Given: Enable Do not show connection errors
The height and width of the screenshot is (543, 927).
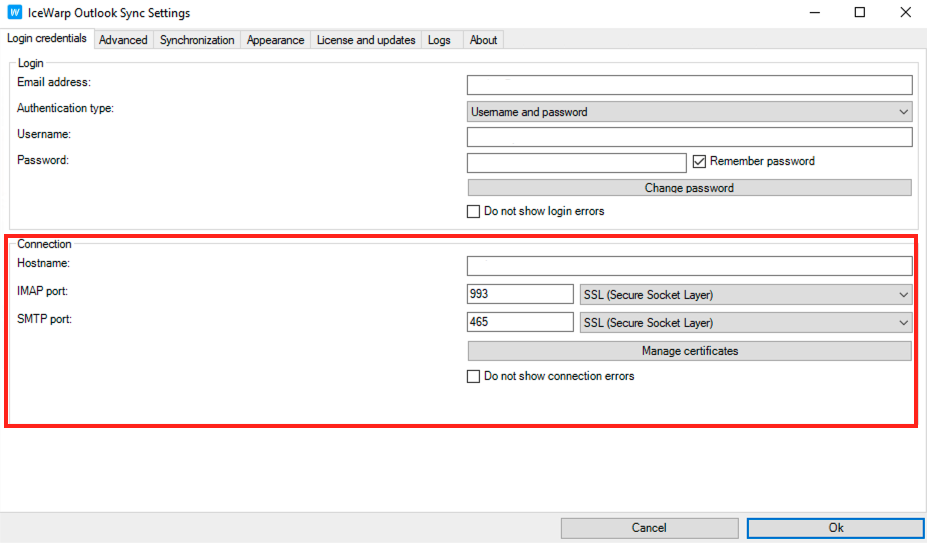Looking at the screenshot, I should (474, 376).
